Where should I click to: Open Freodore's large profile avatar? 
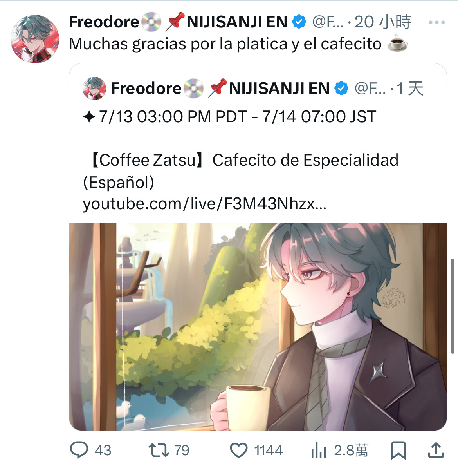click(x=35, y=39)
